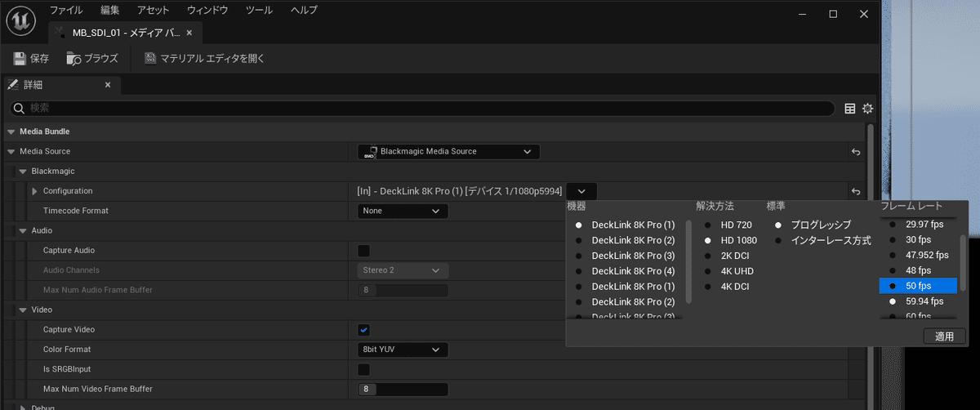Image resolution: width=980 pixels, height=410 pixels.
Task: Reset Media Source to default arrow
Action: (x=856, y=152)
